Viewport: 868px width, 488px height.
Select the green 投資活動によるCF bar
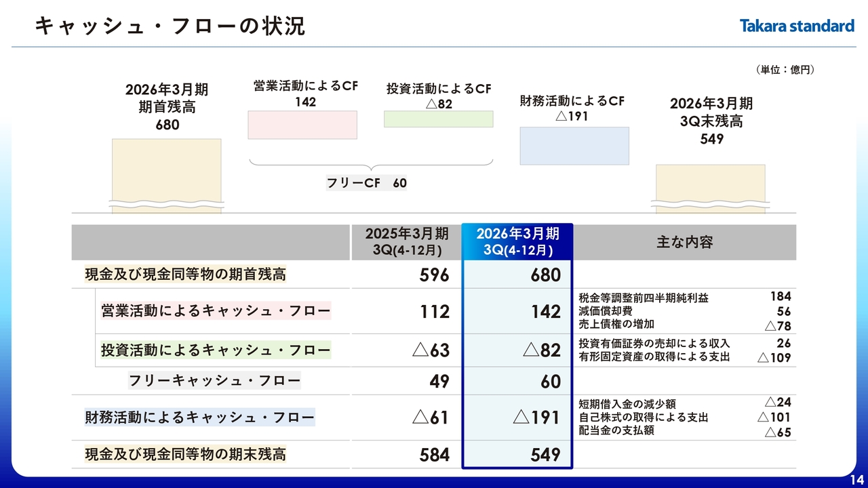(x=438, y=119)
